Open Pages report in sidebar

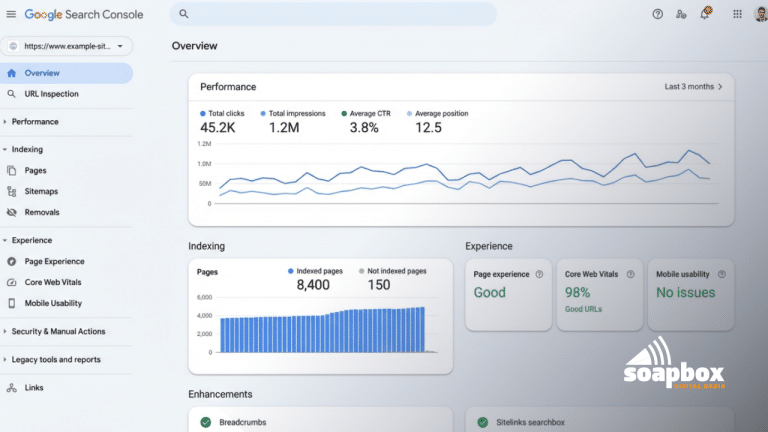[35, 170]
